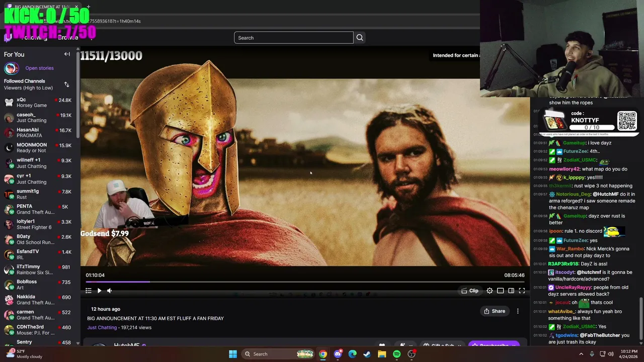644x362 pixels.
Task: Open summit1g Rust stream
Action: pyautogui.click(x=38, y=194)
